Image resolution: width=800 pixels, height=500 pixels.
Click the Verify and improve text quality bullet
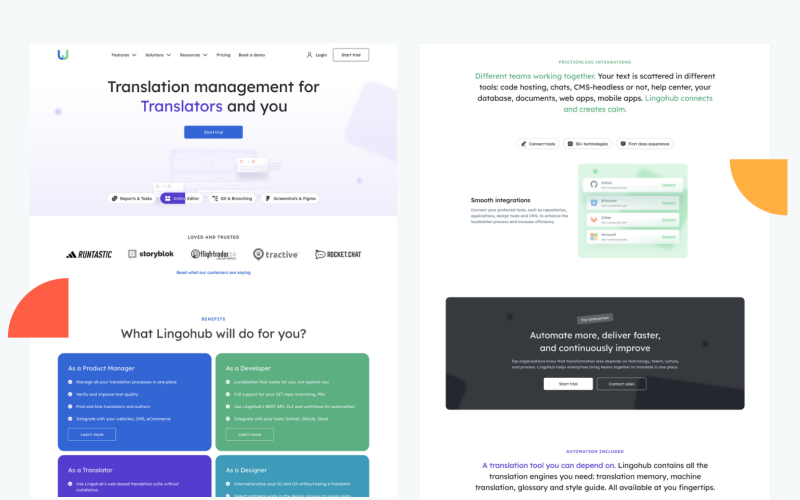click(107, 394)
